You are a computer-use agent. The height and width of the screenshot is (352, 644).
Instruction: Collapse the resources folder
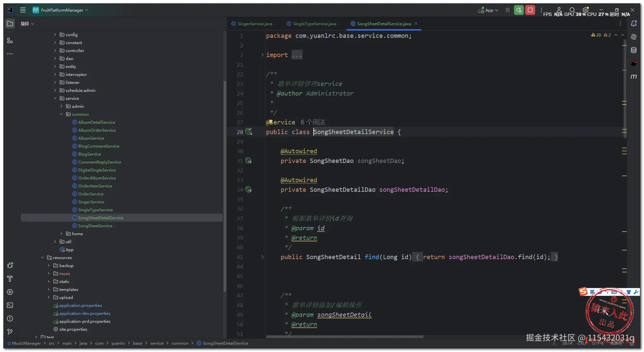coord(42,257)
